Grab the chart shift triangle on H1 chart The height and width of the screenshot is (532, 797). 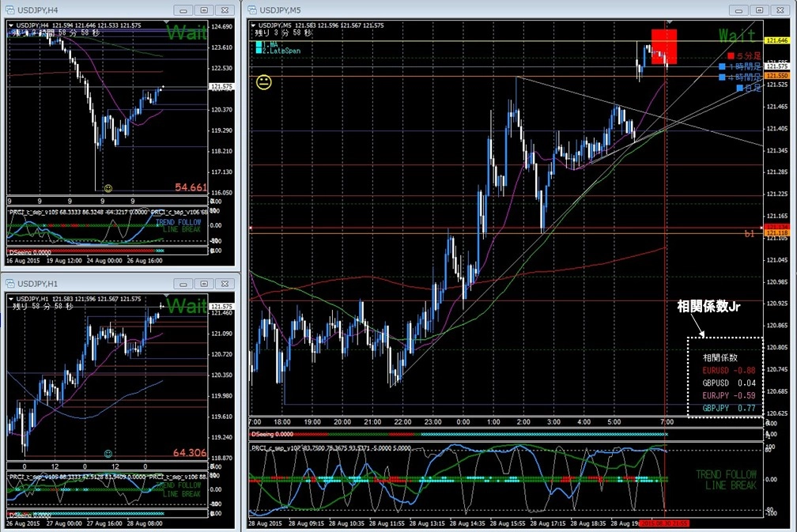point(166,296)
